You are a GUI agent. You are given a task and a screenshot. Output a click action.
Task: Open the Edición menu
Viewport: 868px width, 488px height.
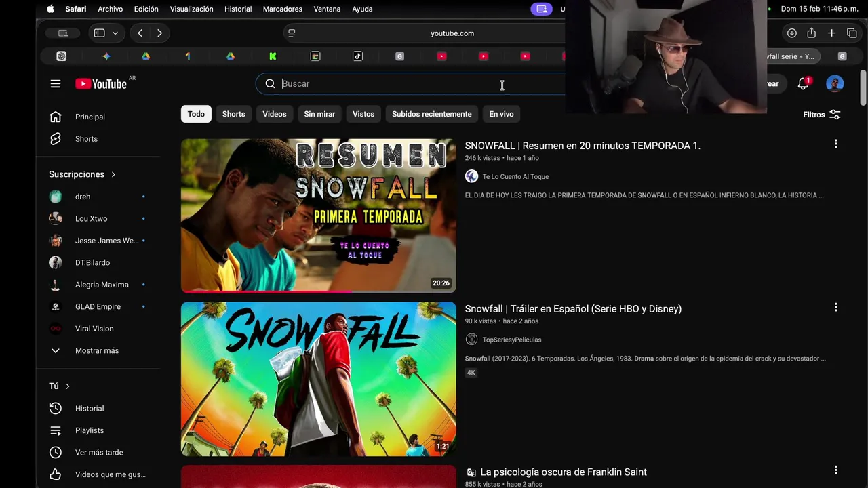[146, 9]
